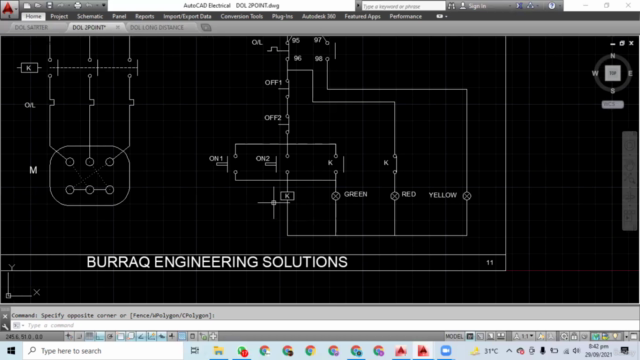Click the Windows taskbar search box

(103, 351)
